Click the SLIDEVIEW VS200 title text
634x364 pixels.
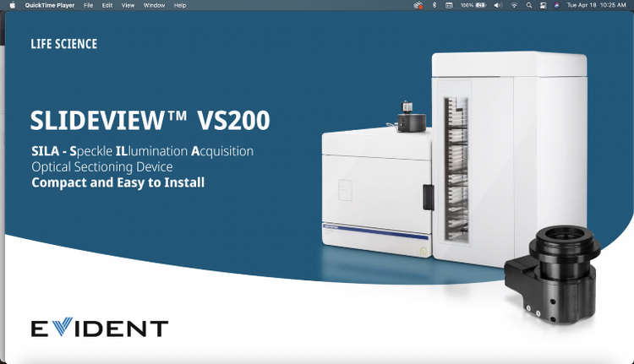coord(150,121)
